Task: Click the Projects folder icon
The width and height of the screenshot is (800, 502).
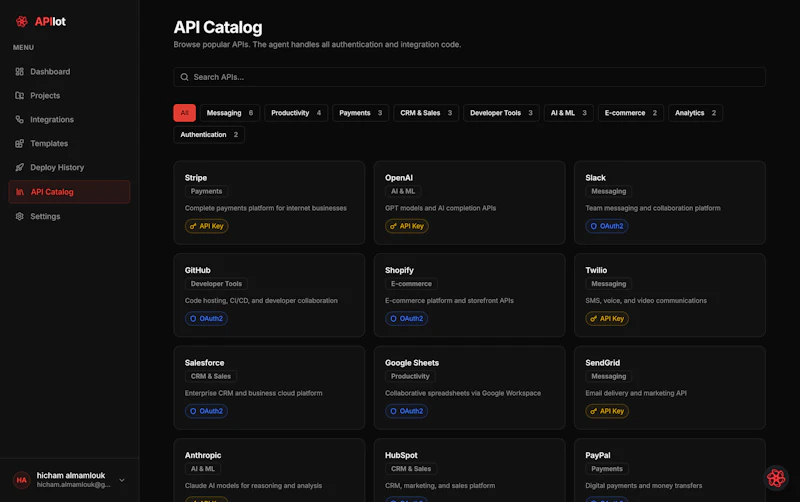Action: (x=19, y=95)
